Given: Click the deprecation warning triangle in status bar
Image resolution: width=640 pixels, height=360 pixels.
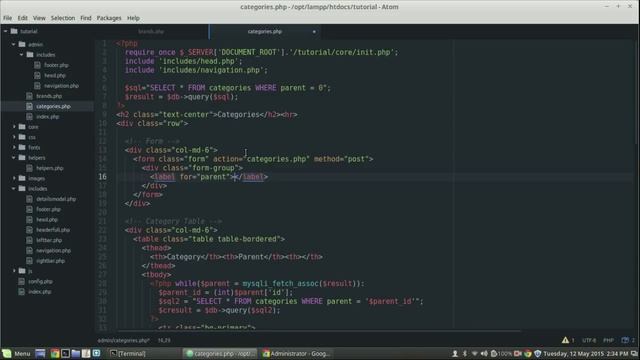Looking at the screenshot, I should [565, 340].
